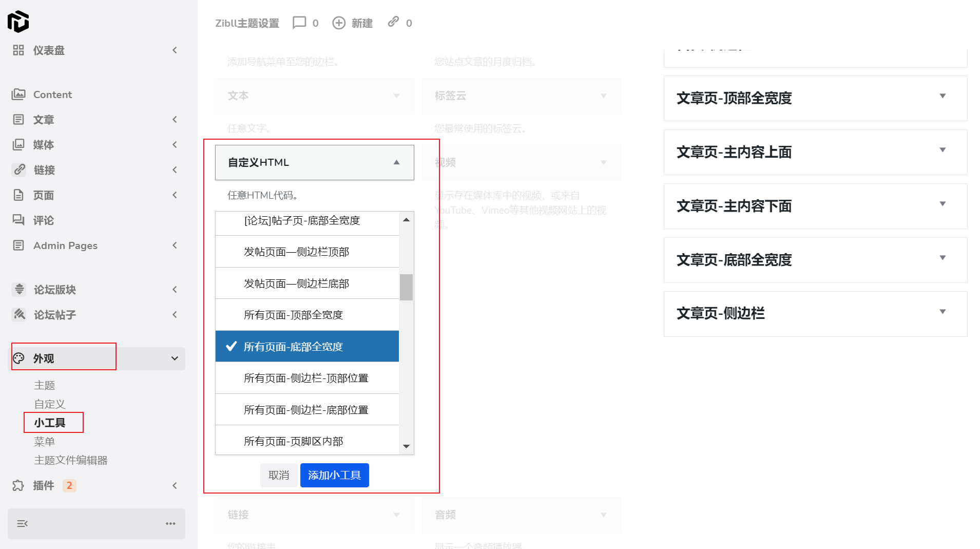980x549 pixels.
Task: Open the dashboard grid icon
Action: (18, 50)
